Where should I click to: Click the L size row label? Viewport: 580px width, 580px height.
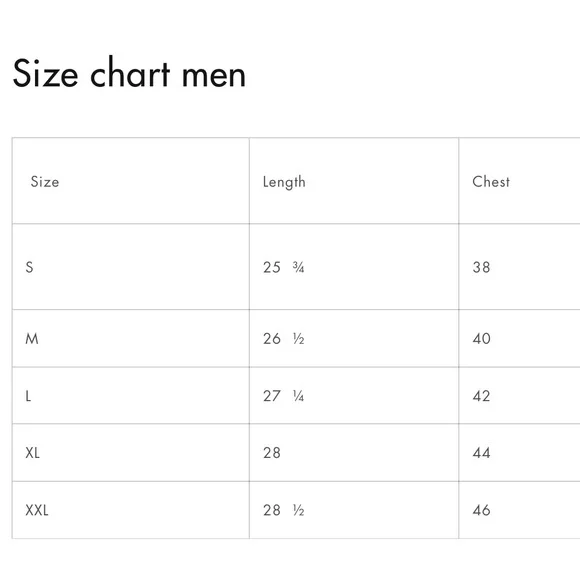pyautogui.click(x=28, y=396)
